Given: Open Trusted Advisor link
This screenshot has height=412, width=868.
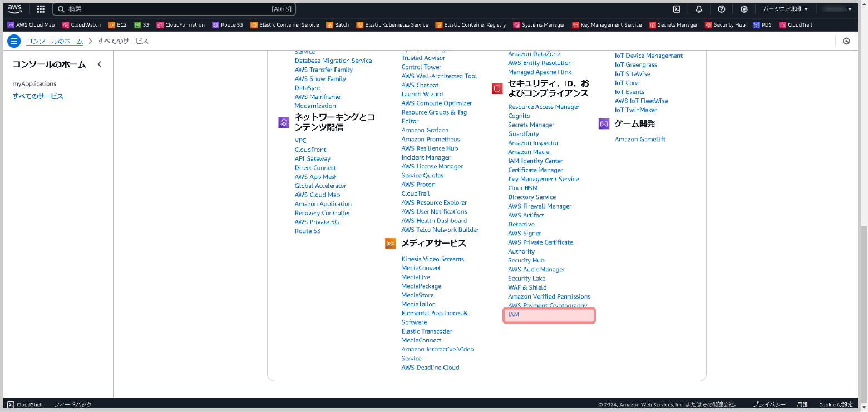Looking at the screenshot, I should pyautogui.click(x=423, y=58).
